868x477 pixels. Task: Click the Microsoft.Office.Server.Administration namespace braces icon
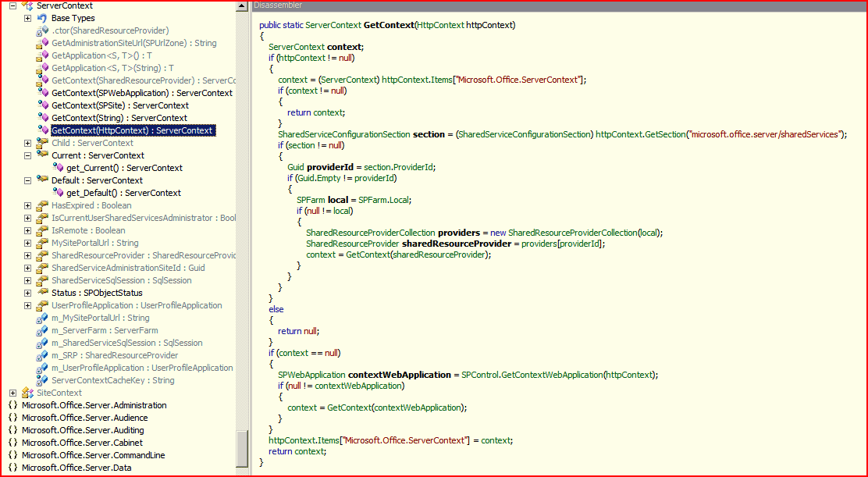click(x=12, y=405)
